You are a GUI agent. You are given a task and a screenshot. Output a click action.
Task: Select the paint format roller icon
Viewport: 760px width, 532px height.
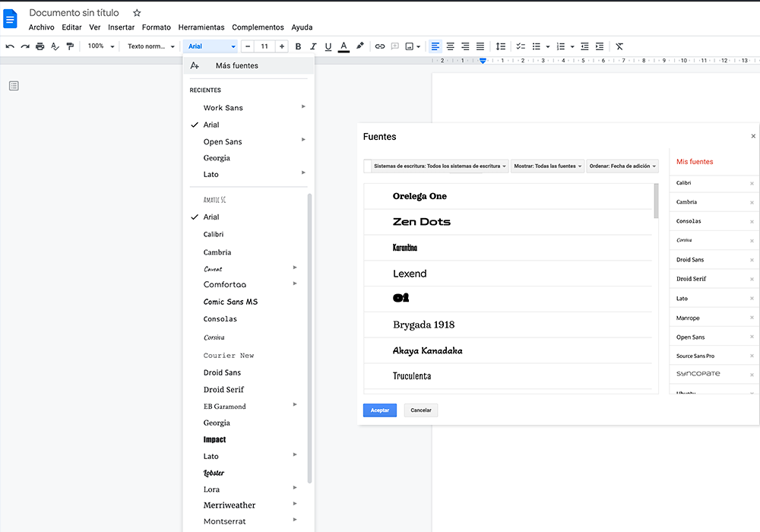pos(70,46)
